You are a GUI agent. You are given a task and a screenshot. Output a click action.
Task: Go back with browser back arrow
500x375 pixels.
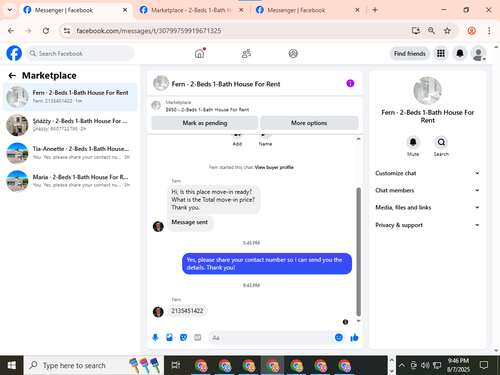tap(11, 31)
